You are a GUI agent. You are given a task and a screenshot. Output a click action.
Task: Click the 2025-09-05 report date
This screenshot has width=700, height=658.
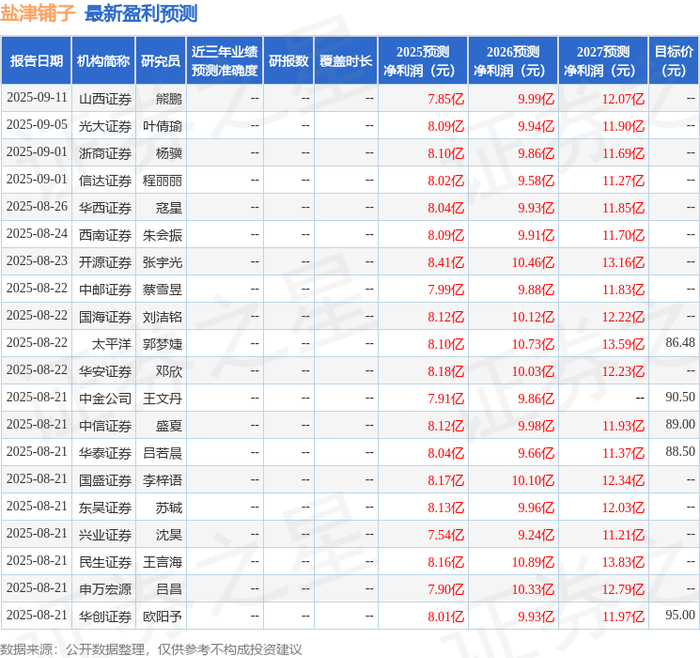[37, 125]
